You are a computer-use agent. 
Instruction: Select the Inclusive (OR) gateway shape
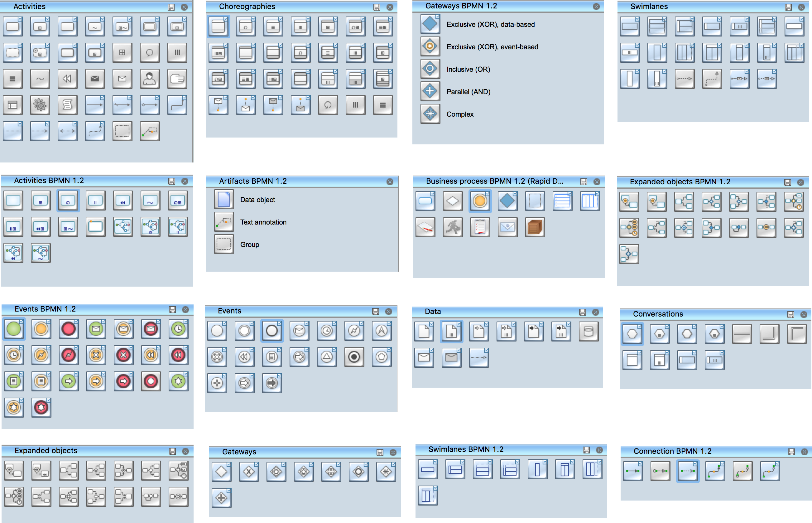pyautogui.click(x=430, y=69)
